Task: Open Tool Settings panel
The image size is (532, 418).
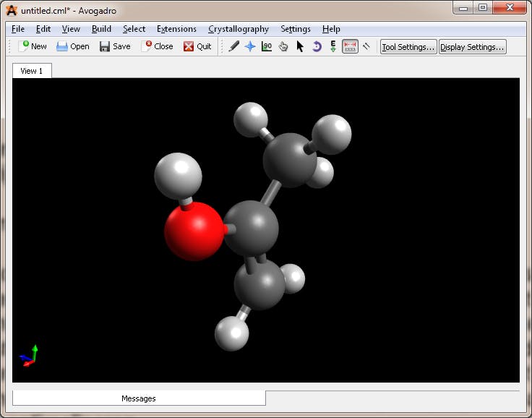Action: tap(408, 46)
